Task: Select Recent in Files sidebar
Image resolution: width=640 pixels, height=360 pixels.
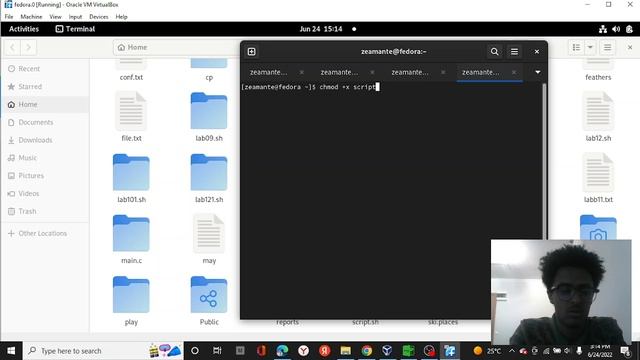Action: 45,69
